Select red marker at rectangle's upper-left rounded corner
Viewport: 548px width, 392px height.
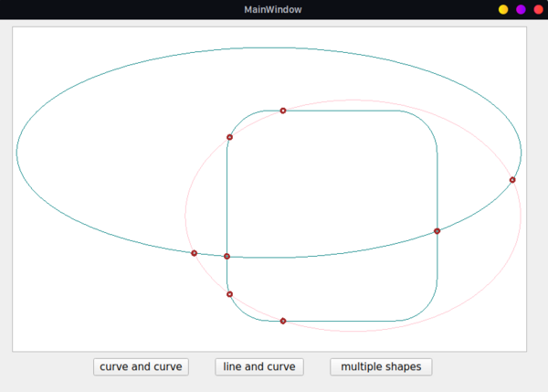pos(229,137)
